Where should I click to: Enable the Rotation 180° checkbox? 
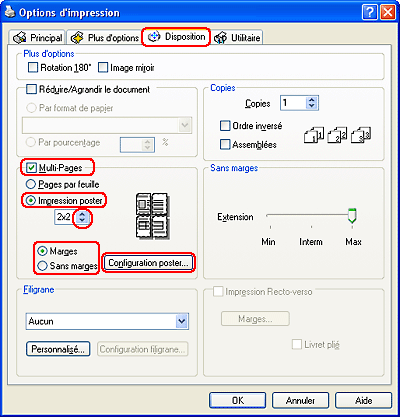tap(33, 67)
